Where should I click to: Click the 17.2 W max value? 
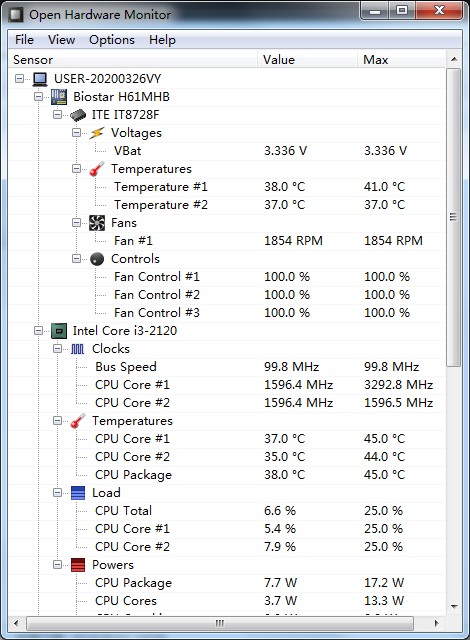pyautogui.click(x=384, y=583)
